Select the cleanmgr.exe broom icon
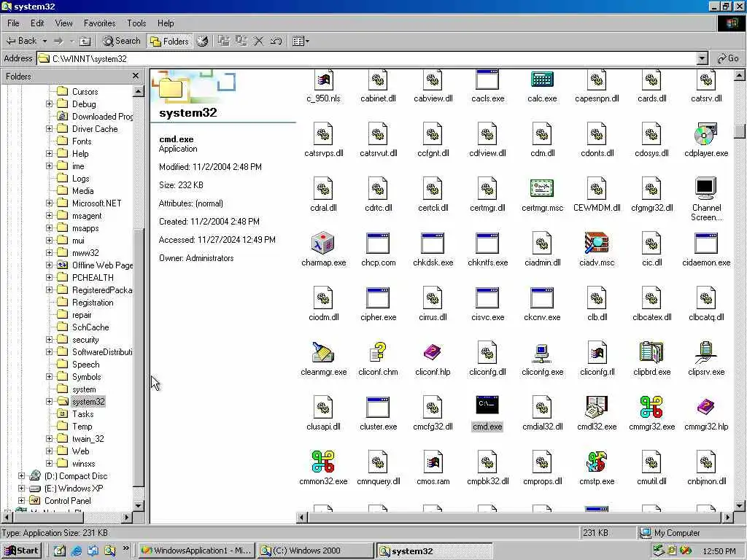The height and width of the screenshot is (560, 747). [x=323, y=352]
